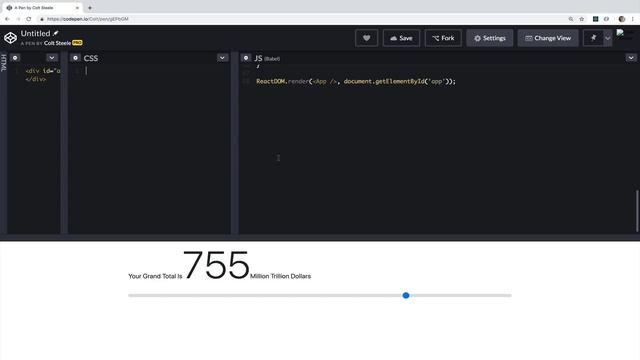
Task: Open the Change View menu
Action: click(x=548, y=38)
